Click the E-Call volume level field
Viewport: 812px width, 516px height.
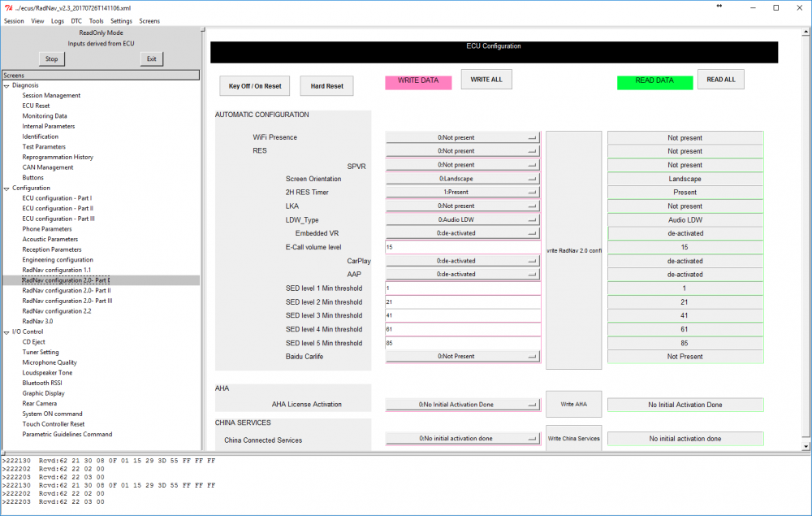click(463, 247)
